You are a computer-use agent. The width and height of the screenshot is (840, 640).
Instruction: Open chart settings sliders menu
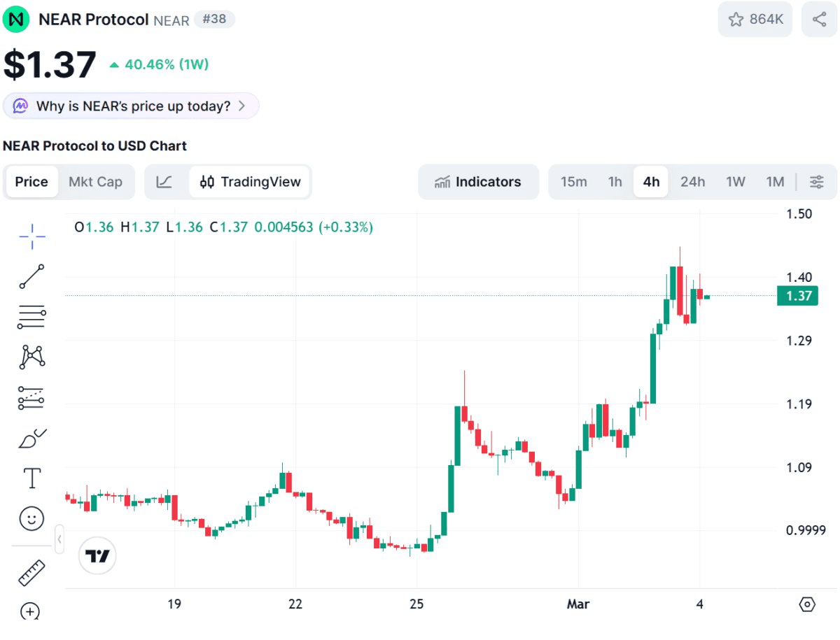pos(816,182)
